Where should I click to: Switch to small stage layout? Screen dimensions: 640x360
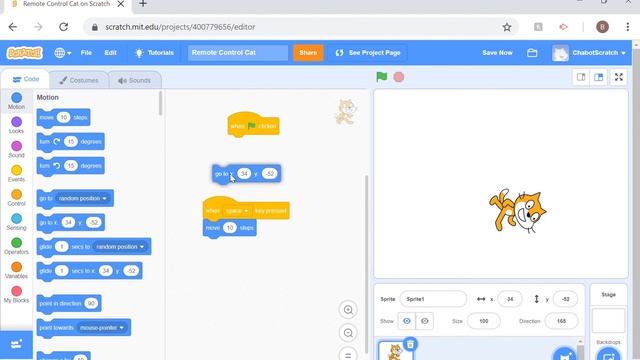tap(581, 77)
